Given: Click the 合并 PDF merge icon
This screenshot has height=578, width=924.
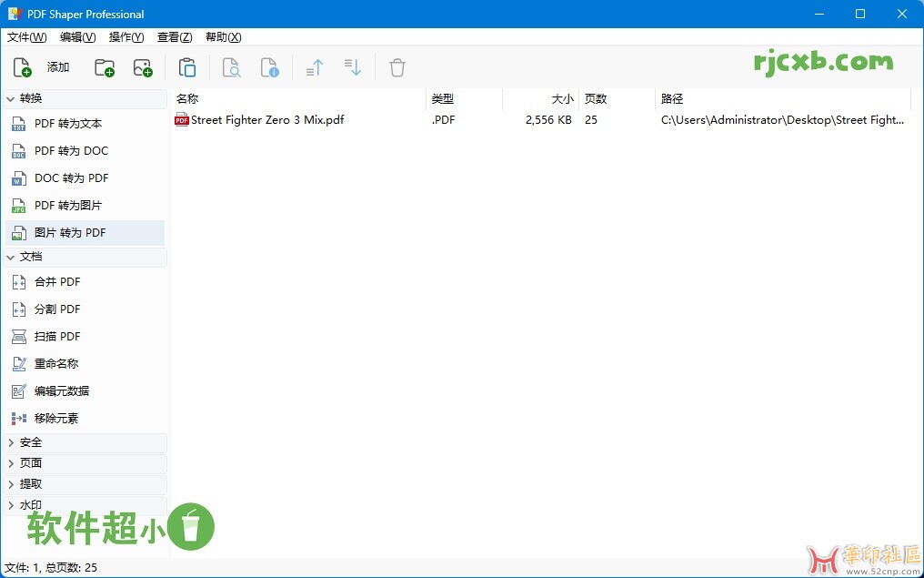Looking at the screenshot, I should (x=19, y=282).
